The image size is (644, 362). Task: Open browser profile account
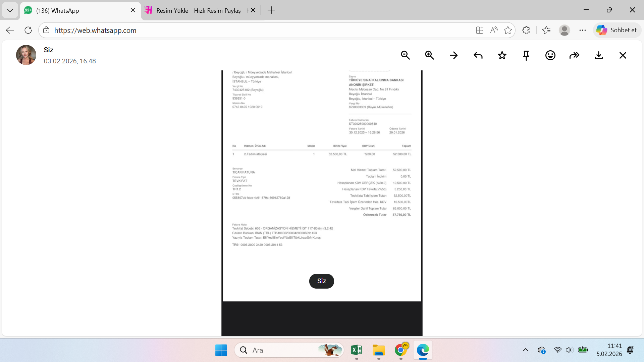[565, 30]
